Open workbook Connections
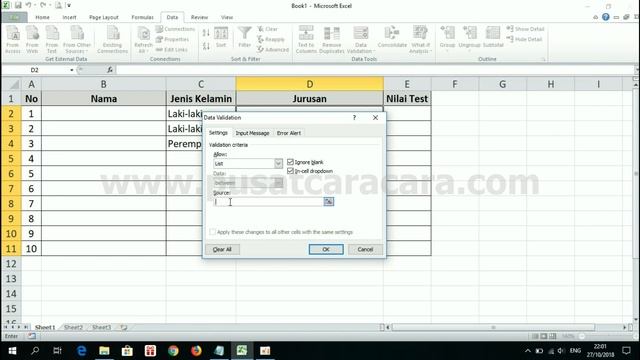The width and height of the screenshot is (640, 360). (175, 29)
